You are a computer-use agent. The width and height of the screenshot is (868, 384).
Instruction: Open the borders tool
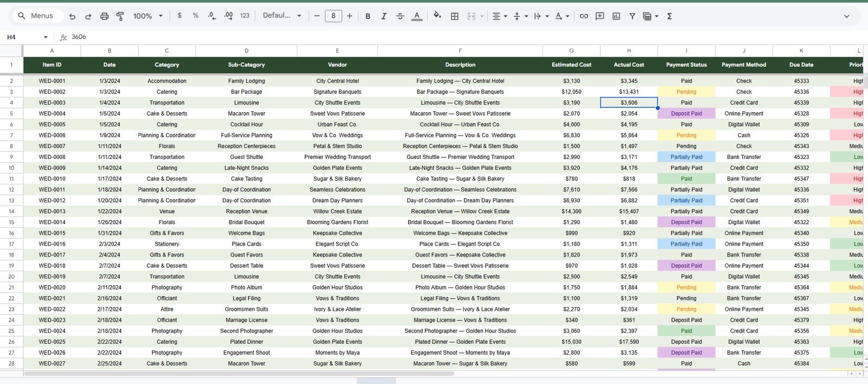[455, 16]
